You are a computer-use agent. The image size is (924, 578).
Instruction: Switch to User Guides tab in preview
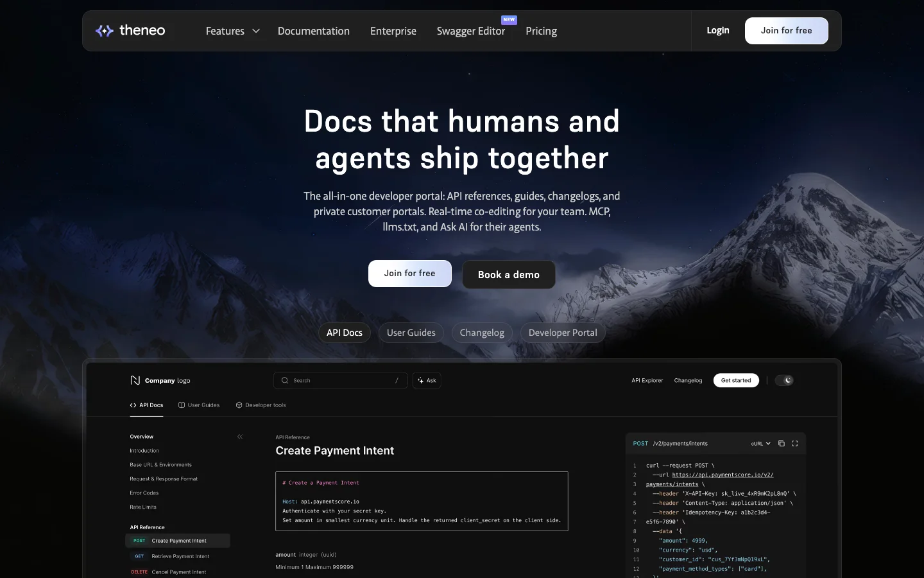tap(199, 405)
